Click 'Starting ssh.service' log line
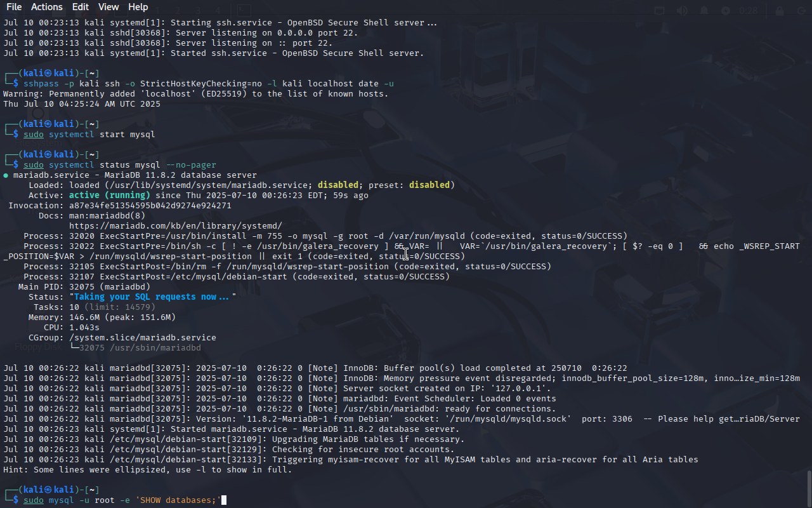 (x=220, y=23)
